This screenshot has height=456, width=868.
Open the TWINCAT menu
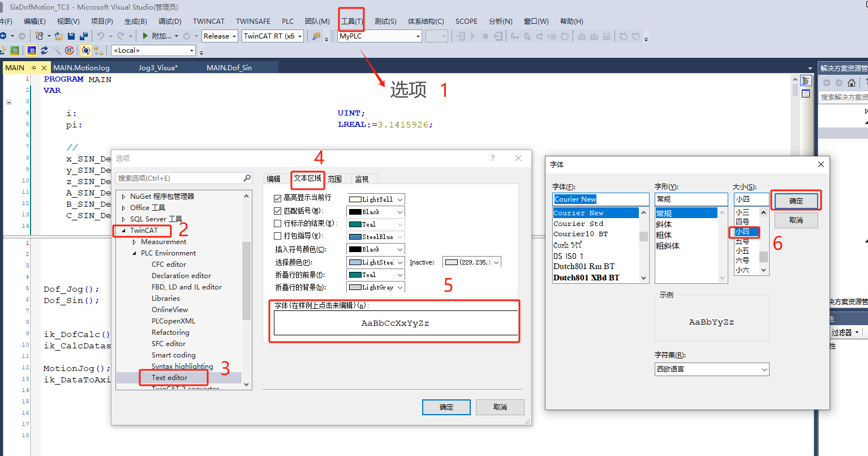coord(209,22)
